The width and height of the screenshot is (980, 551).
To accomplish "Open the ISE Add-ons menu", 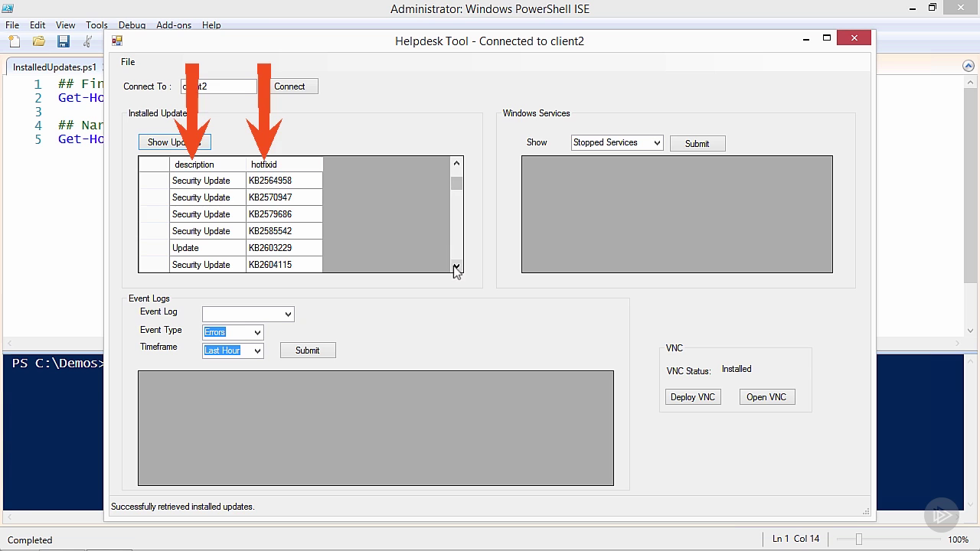I will coord(174,24).
